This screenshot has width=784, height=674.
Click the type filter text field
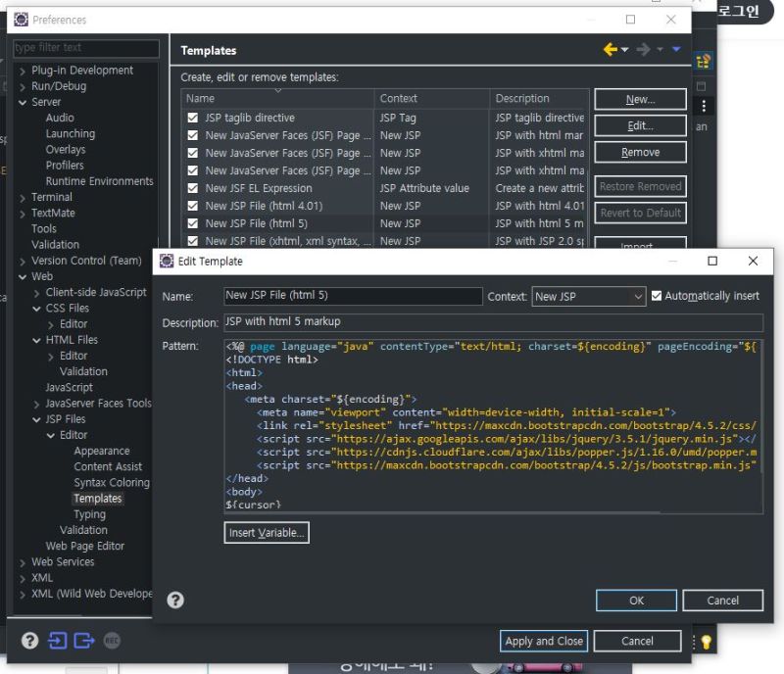[86, 47]
